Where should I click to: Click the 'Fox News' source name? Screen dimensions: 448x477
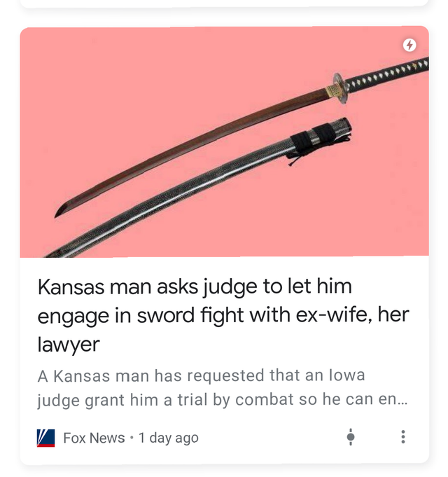[x=94, y=438]
